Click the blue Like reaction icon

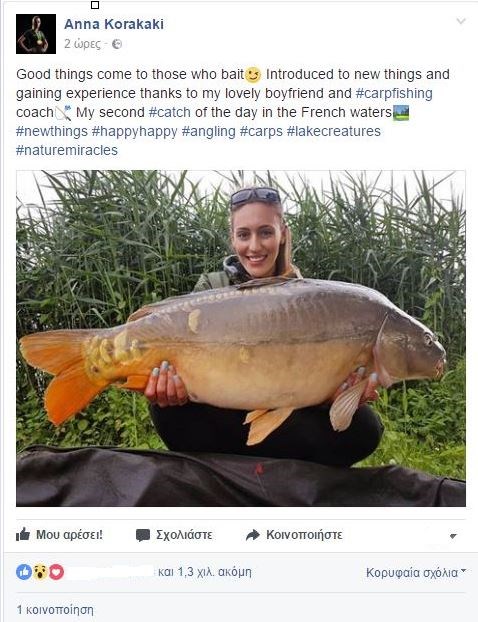[24, 572]
